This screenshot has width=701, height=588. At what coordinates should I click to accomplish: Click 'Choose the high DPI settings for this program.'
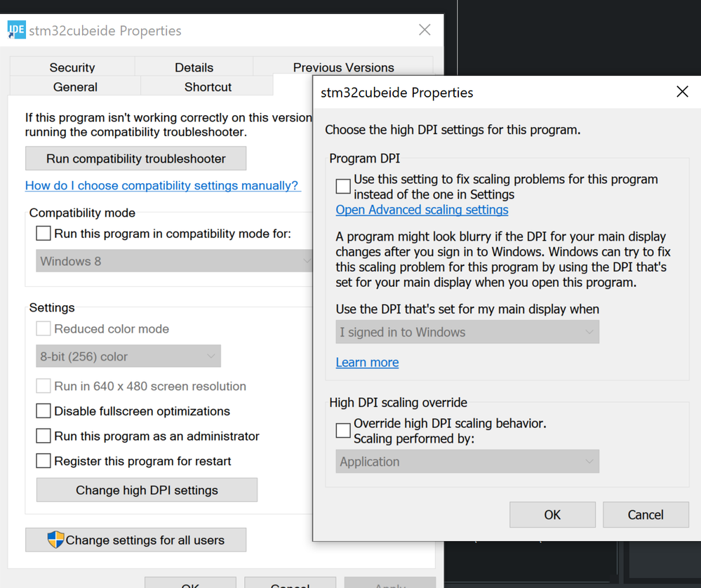coord(453,130)
